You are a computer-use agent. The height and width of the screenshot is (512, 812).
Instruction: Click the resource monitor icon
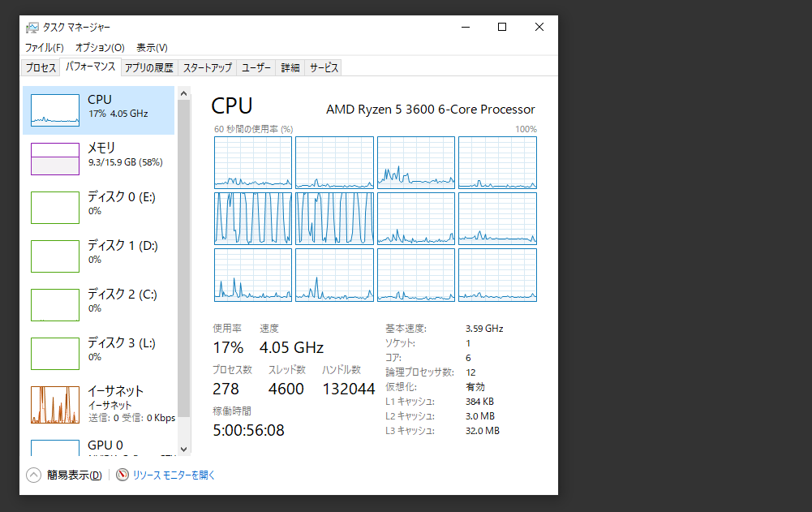[x=122, y=475]
